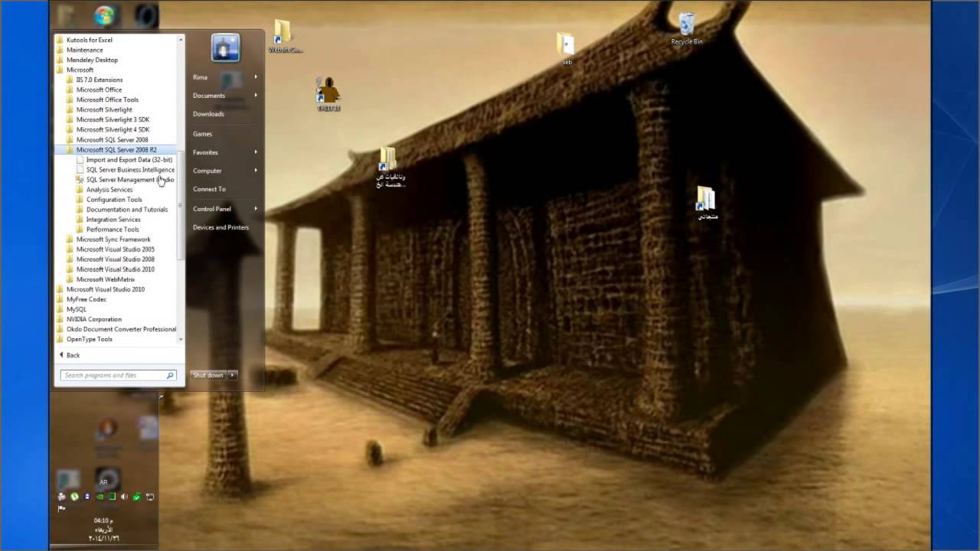Image resolution: width=980 pixels, height=551 pixels.
Task: Launch SQL Server Management Studio
Action: pos(125,180)
